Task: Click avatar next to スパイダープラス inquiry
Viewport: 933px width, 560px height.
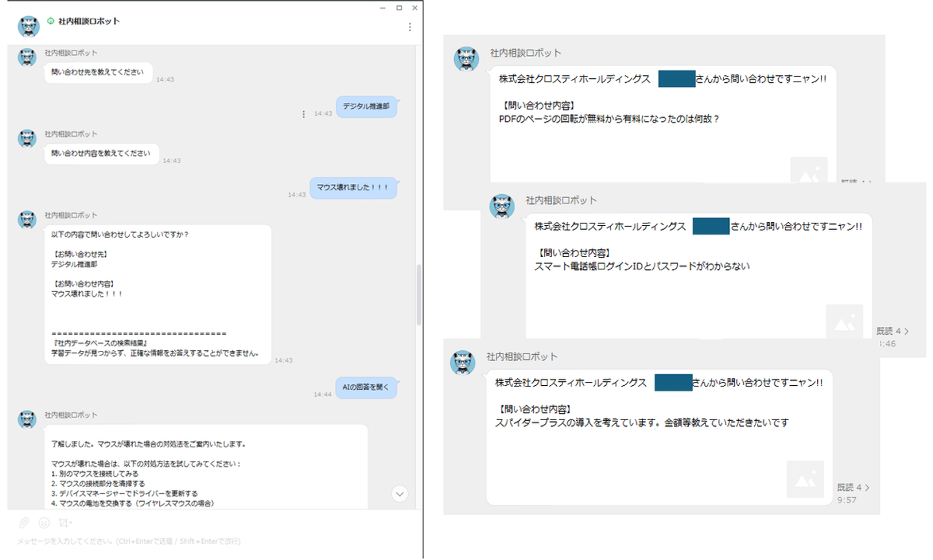Action: coord(463,363)
